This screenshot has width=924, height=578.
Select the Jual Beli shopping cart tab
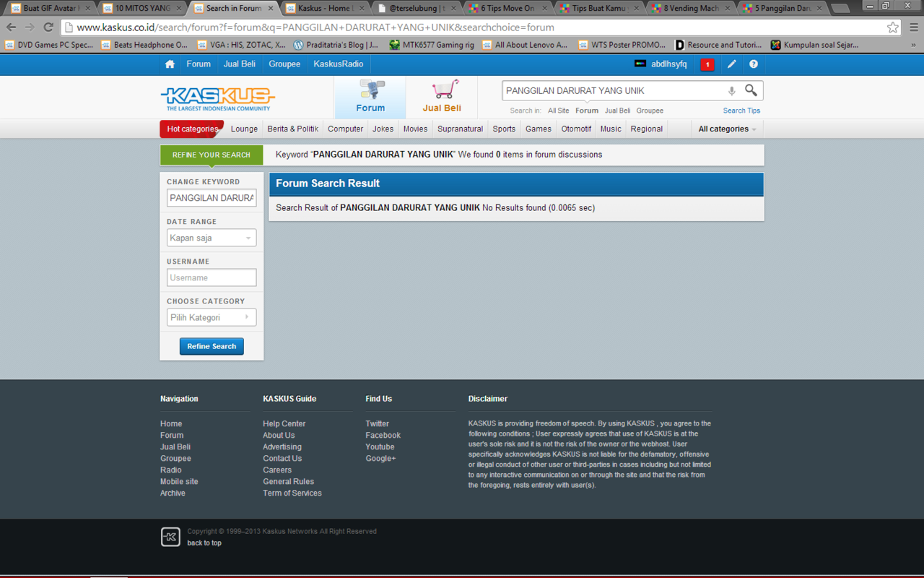coord(442,97)
